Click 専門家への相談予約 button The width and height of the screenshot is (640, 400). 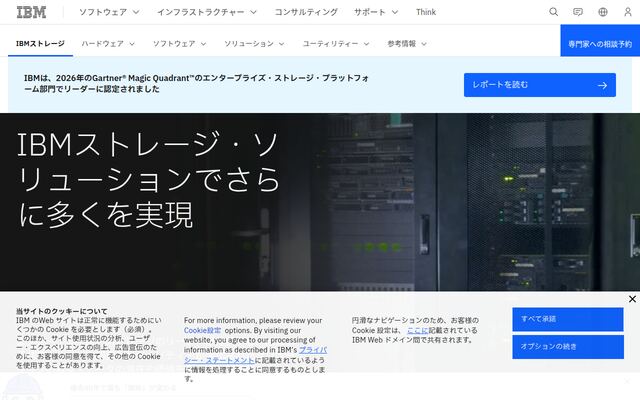(x=600, y=40)
